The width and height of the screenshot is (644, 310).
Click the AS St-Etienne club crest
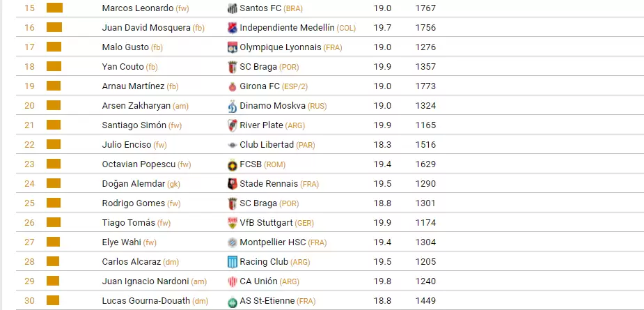233,301
